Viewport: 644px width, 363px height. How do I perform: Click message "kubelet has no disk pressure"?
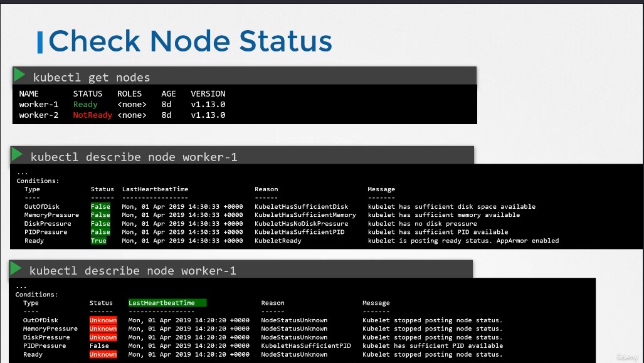click(x=422, y=223)
